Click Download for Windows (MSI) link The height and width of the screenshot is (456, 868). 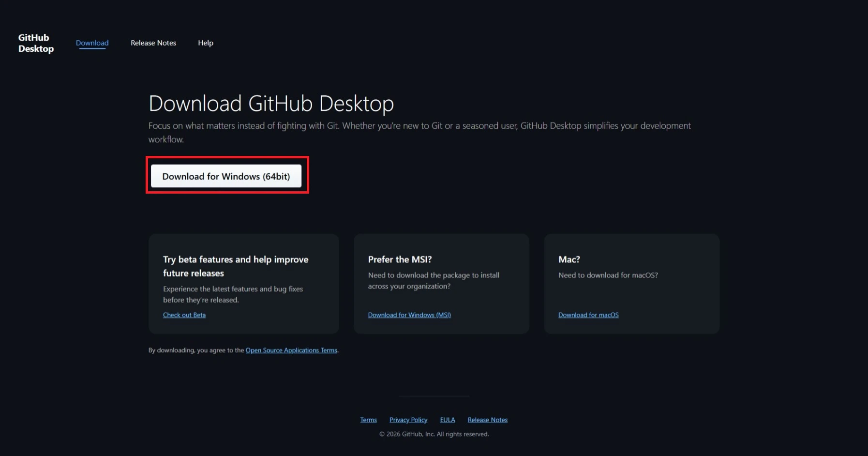409,315
